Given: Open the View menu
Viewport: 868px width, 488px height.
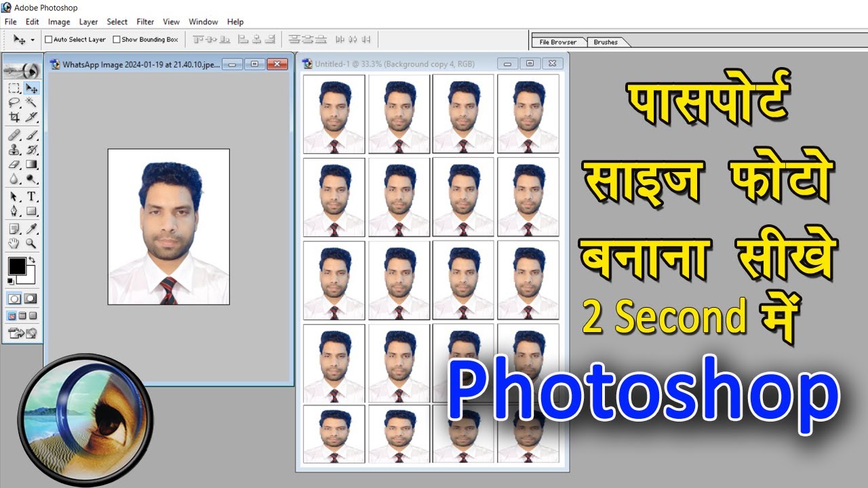Looking at the screenshot, I should point(172,22).
